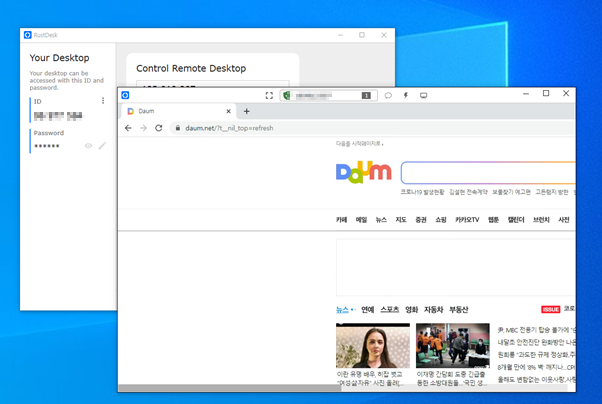Click the daum.net address bar
Viewport: 602px width, 404px height.
372,128
